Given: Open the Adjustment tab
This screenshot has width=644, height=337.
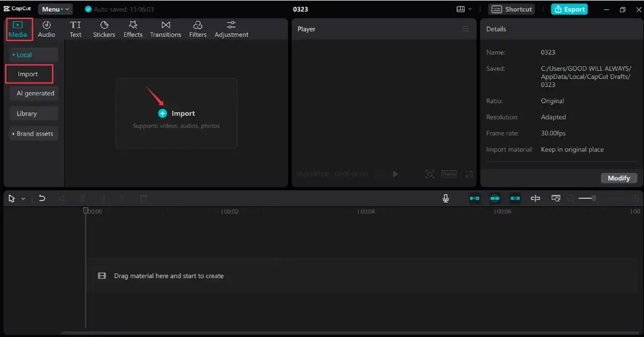Looking at the screenshot, I should pos(232,29).
